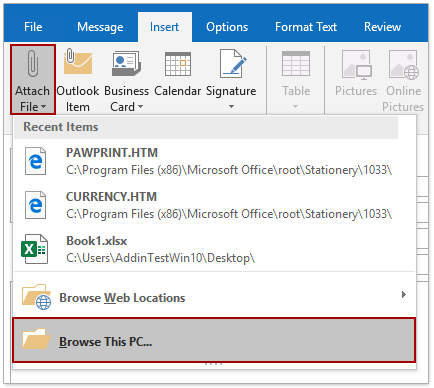The width and height of the screenshot is (434, 388).
Task: Click the Attach File paperclip icon
Action: point(33,63)
